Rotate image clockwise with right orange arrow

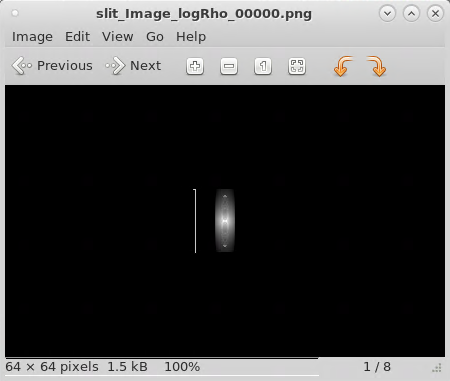tap(377, 66)
